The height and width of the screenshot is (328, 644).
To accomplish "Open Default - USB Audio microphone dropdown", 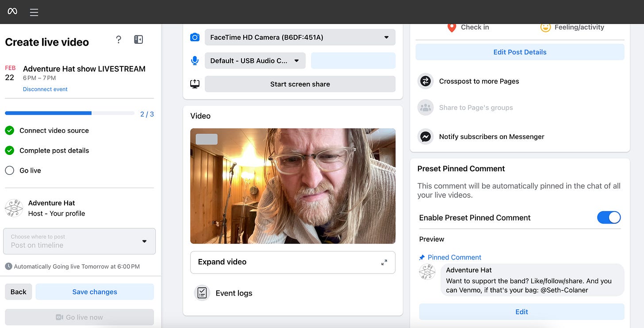I will coord(255,61).
